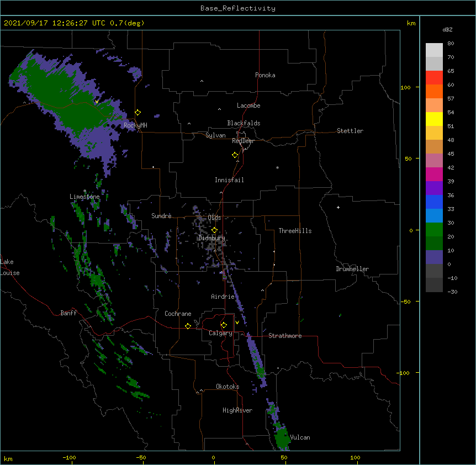The width and height of the screenshot is (476, 465).
Task: Click the dBZ legend heading
Action: point(447,29)
